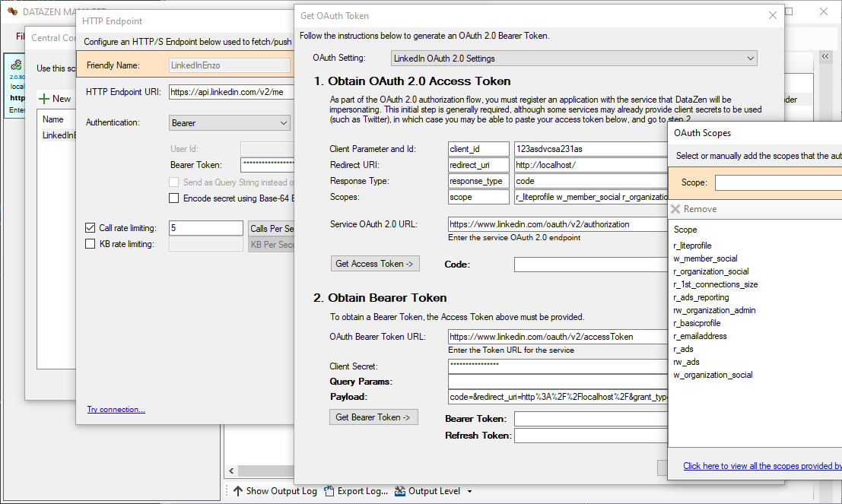Click the DataZen Manager app icon in title bar
The height and width of the screenshot is (504, 842).
point(12,12)
